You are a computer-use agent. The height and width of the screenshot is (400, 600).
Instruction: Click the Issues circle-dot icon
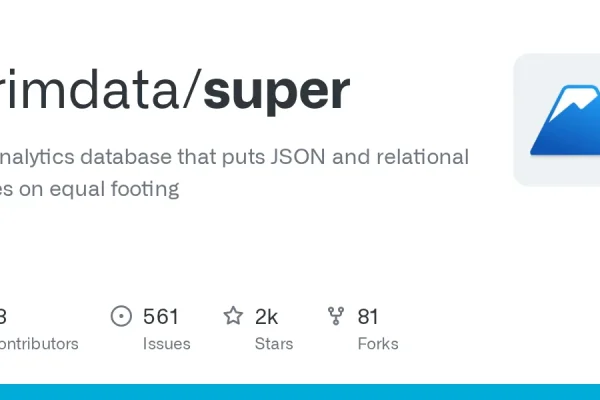[121, 316]
